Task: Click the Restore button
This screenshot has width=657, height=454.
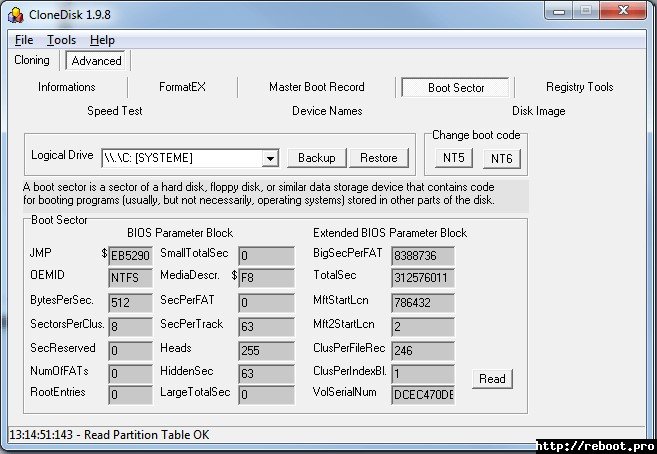Action: tap(379, 158)
